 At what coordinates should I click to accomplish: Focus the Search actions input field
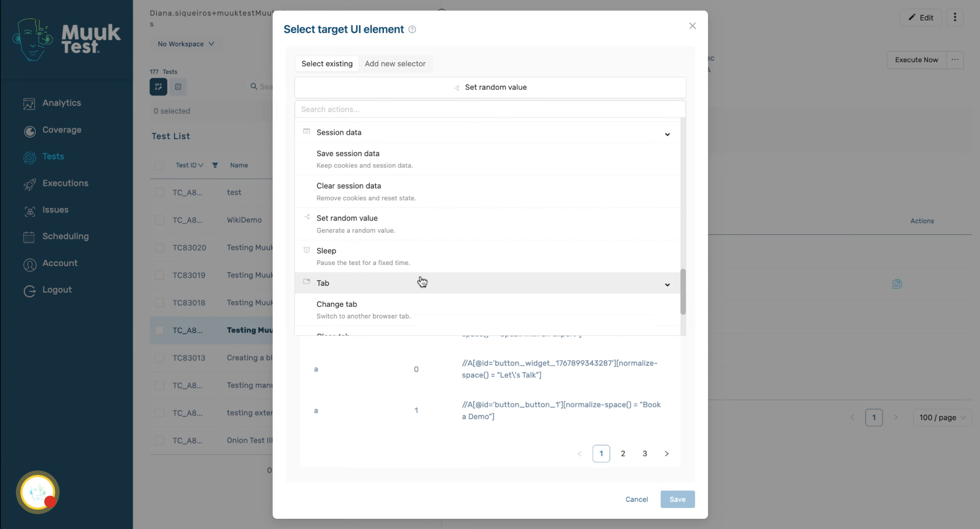click(x=490, y=109)
